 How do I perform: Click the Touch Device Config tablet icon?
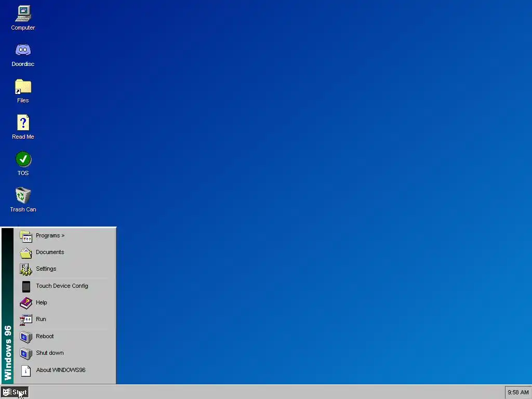26,286
